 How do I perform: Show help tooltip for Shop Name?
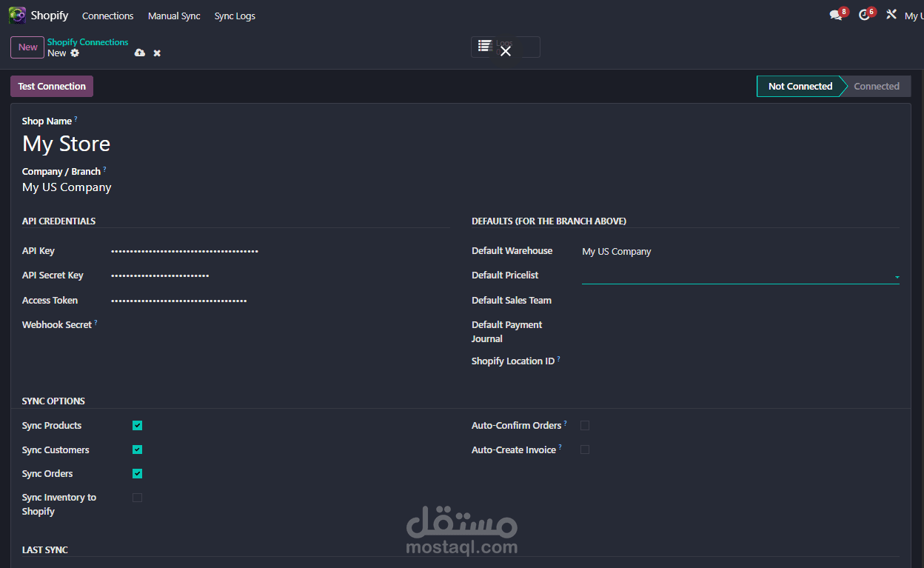tap(76, 118)
